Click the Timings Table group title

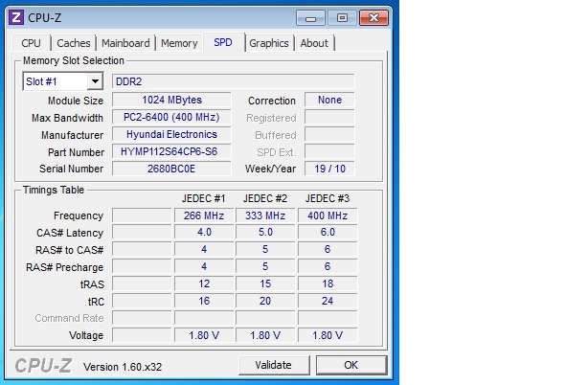(54, 190)
